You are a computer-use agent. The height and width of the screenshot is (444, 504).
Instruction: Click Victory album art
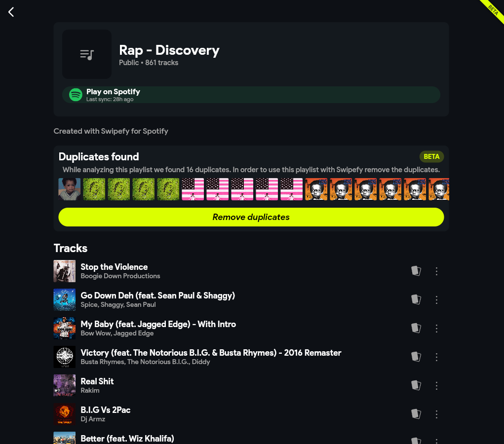click(65, 357)
